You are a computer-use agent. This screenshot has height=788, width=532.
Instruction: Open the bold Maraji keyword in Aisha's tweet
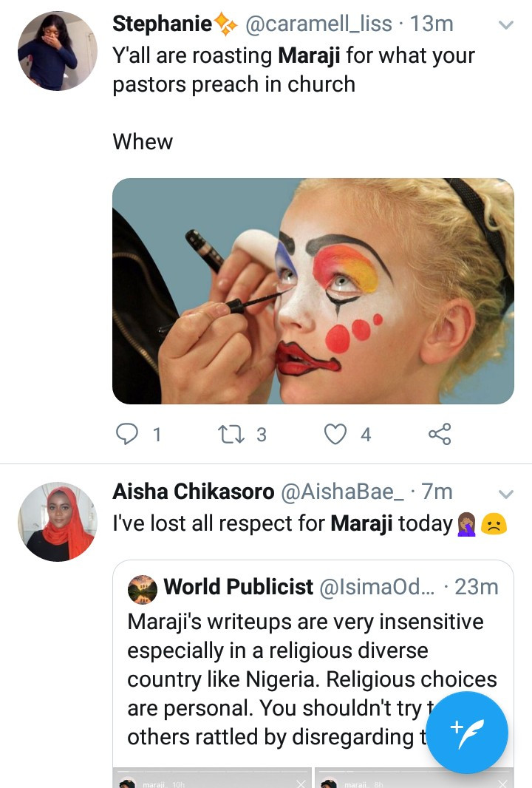361,524
